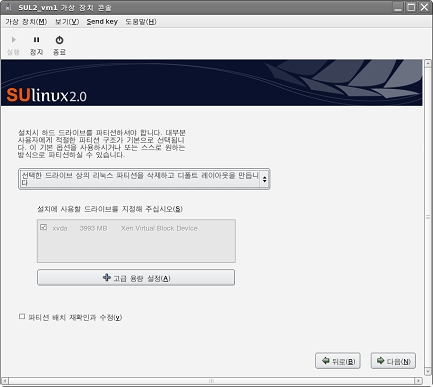Enable 파티션 배치 재확인과 수정 checkbox
This screenshot has height=387, width=433.
[x=22, y=316]
